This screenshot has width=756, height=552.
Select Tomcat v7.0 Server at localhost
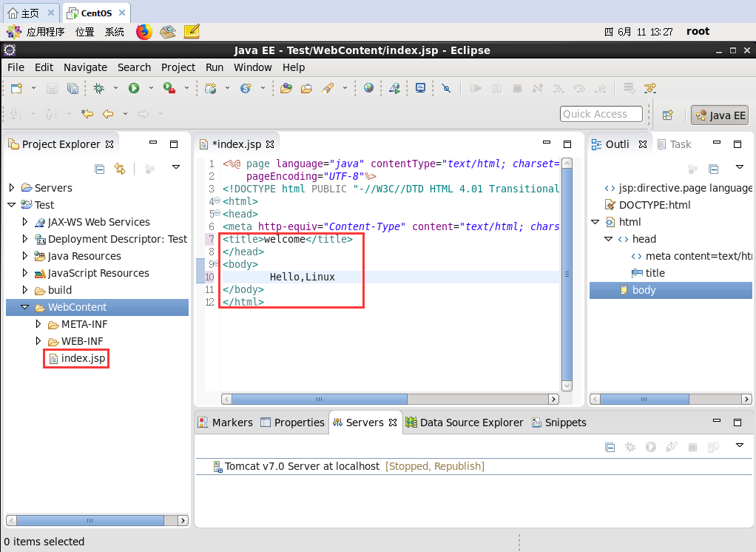302,466
